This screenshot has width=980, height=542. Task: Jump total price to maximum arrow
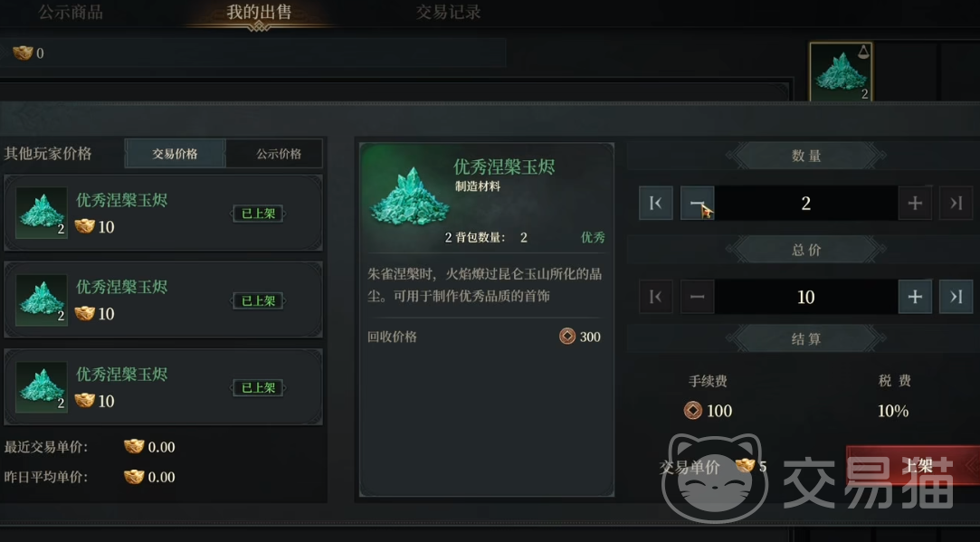956,297
